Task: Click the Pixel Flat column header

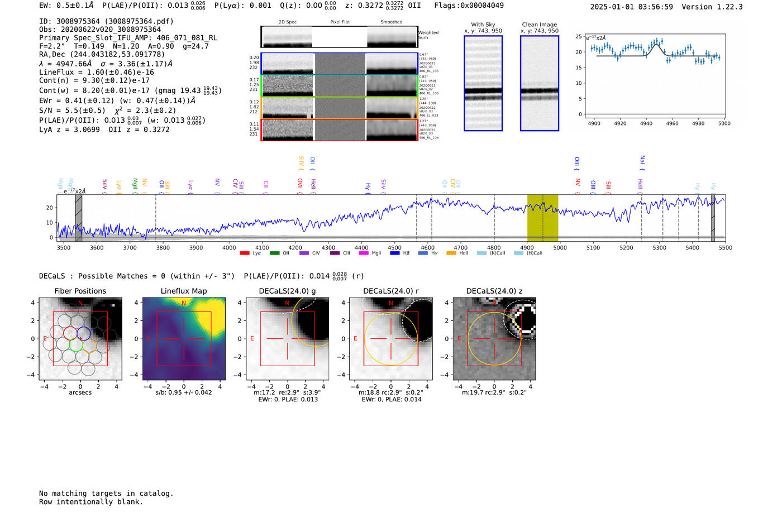Action: tap(340, 22)
